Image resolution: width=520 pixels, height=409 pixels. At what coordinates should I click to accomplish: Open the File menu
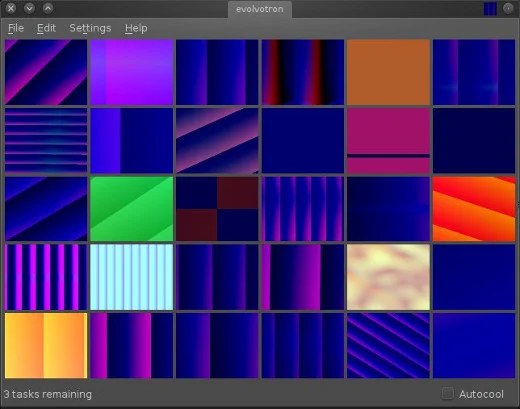coord(16,28)
